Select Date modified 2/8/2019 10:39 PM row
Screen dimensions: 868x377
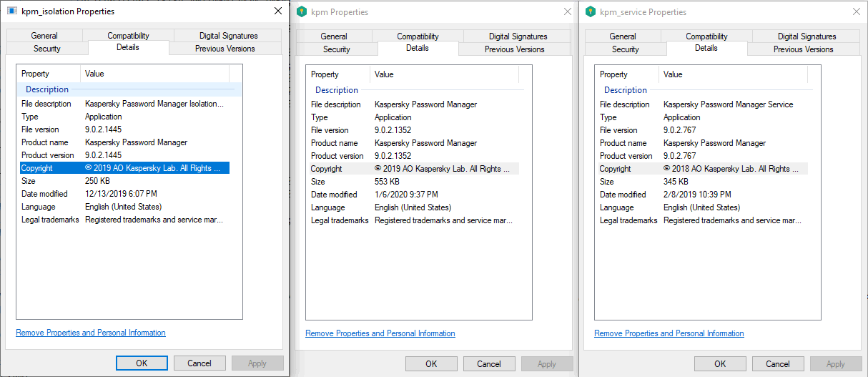point(703,195)
